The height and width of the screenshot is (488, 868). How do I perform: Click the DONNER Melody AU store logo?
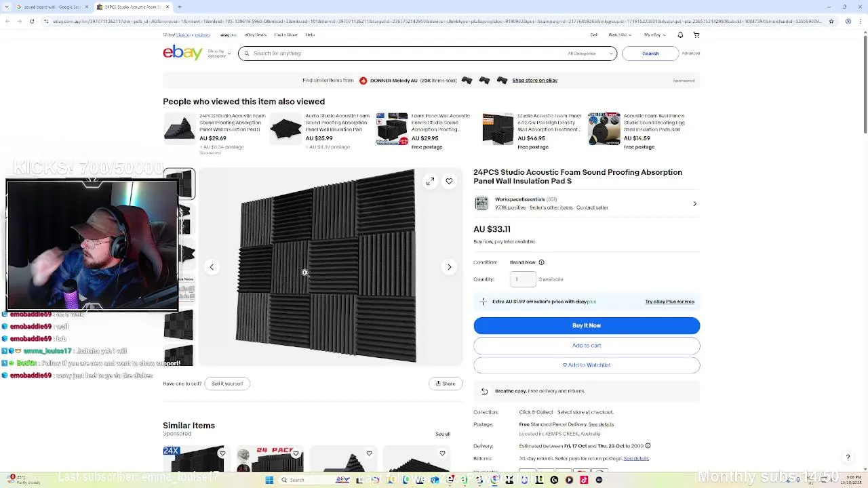point(363,81)
